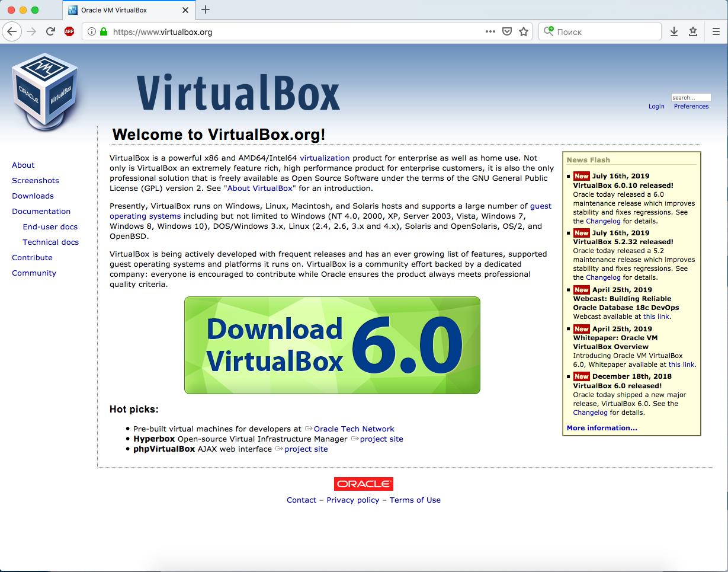Open Downloads in the sidebar
This screenshot has height=572, width=728.
click(33, 196)
